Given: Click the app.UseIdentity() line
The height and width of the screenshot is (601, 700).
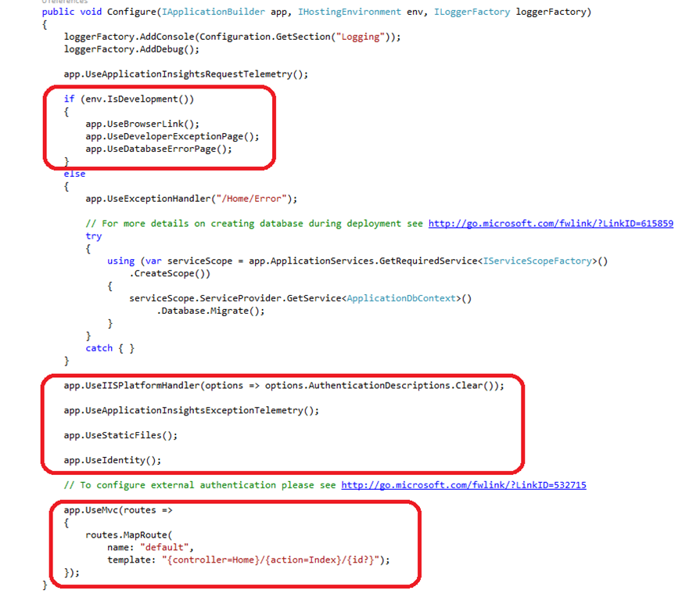Looking at the screenshot, I should (x=113, y=460).
